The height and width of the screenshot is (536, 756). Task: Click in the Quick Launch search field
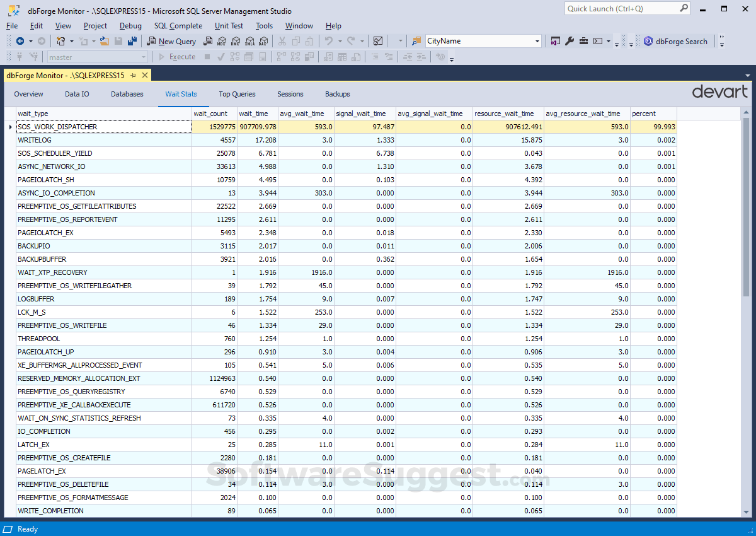pos(621,9)
